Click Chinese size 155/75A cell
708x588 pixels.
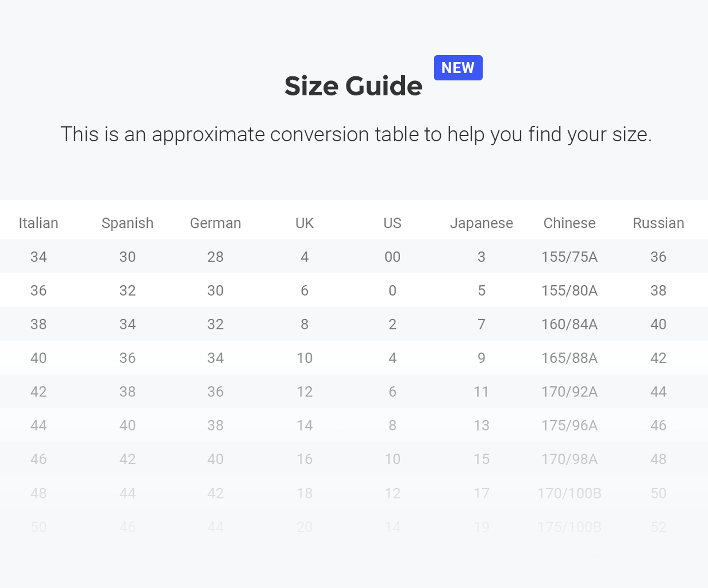coord(570,257)
